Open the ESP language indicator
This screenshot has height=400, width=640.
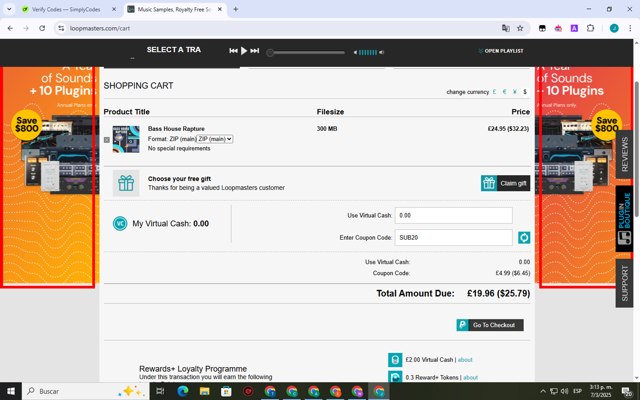click(x=577, y=391)
